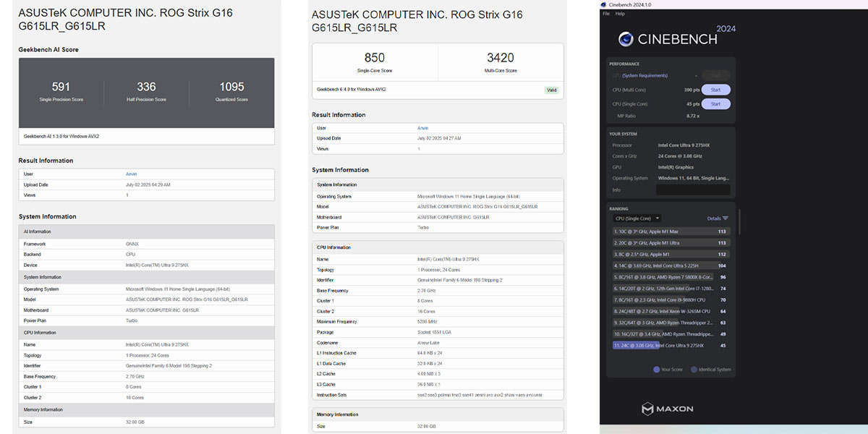Select the Intel Core i9-9880H ranking row
Viewport: 868px width, 434px height.
pyautogui.click(x=671, y=299)
